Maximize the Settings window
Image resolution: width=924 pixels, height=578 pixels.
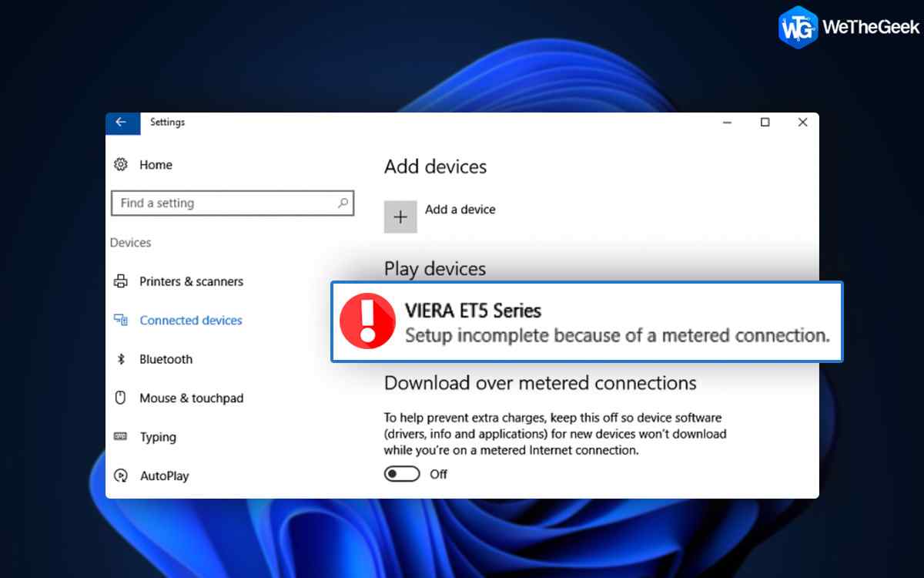tap(765, 123)
